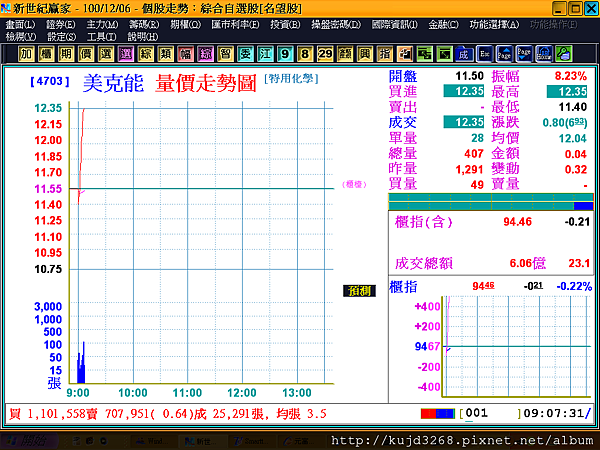Click the cyan 委 toolbar icon
Screen dimensions: 600x450
(x=245, y=54)
